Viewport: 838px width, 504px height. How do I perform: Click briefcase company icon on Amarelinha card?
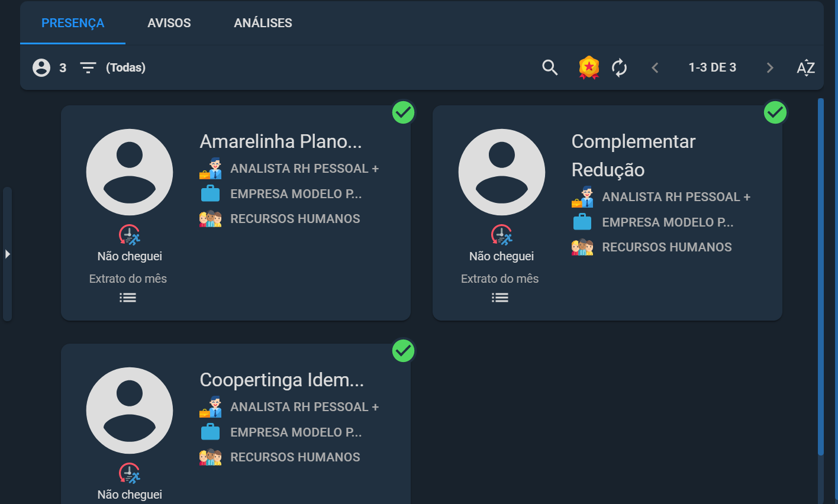(x=210, y=193)
